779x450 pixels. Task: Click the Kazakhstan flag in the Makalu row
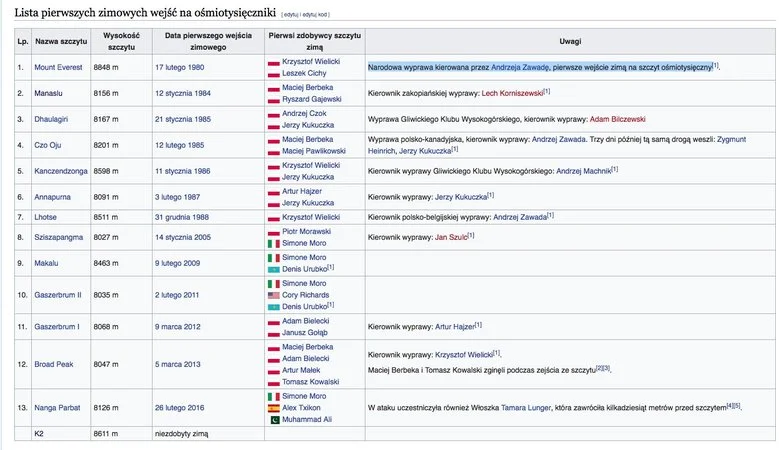tap(274, 269)
